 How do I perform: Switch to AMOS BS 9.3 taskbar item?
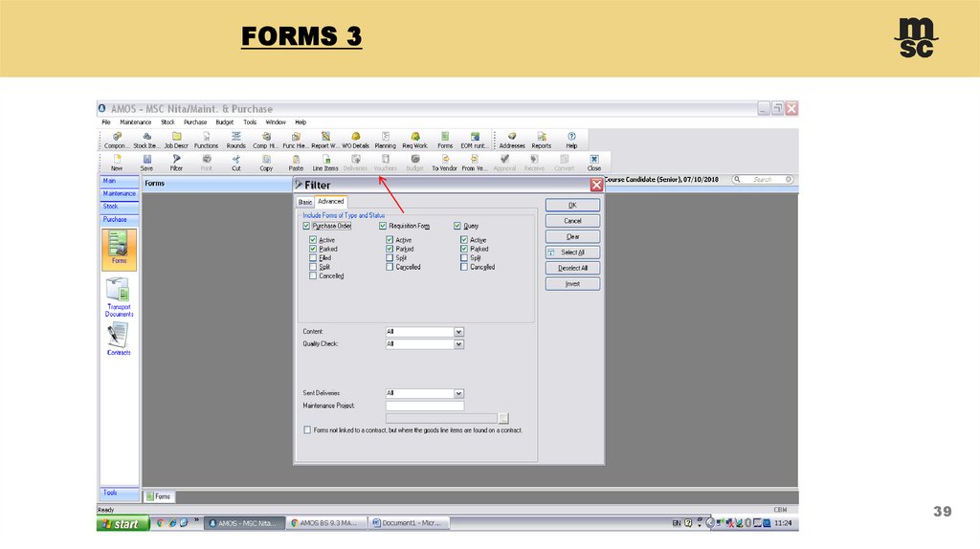(327, 523)
